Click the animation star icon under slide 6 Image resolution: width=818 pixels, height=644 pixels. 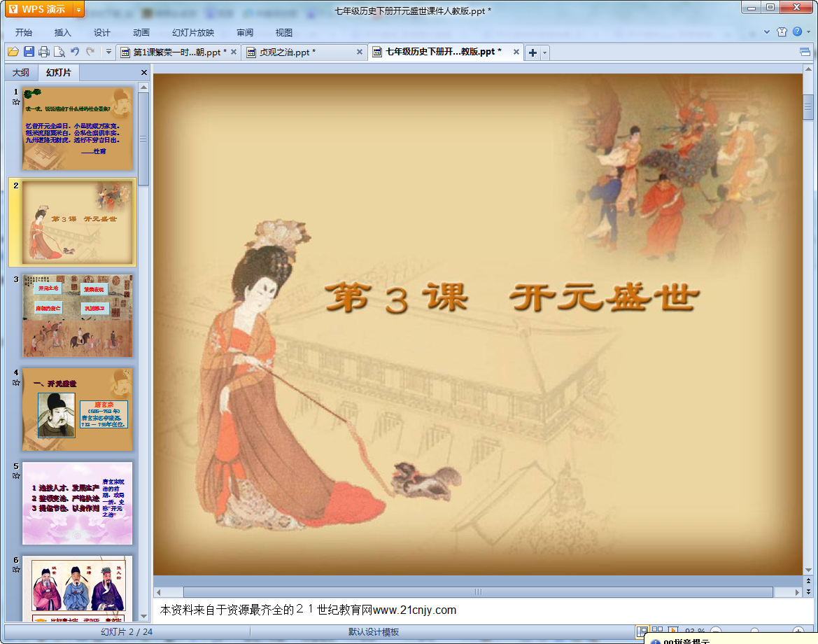tap(16, 569)
